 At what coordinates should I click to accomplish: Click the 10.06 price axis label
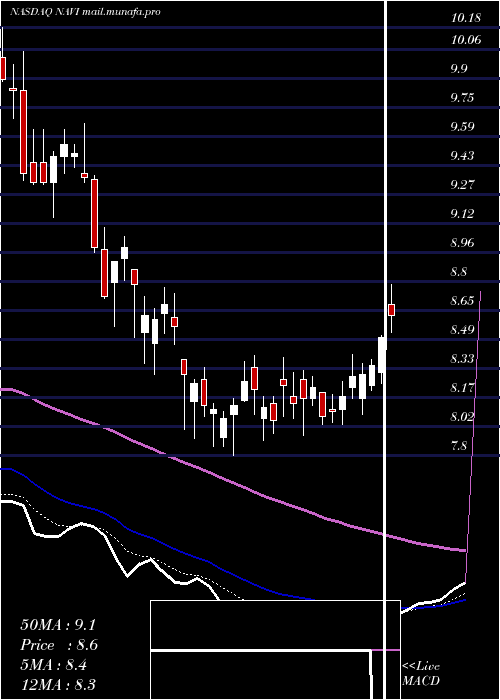(x=466, y=40)
